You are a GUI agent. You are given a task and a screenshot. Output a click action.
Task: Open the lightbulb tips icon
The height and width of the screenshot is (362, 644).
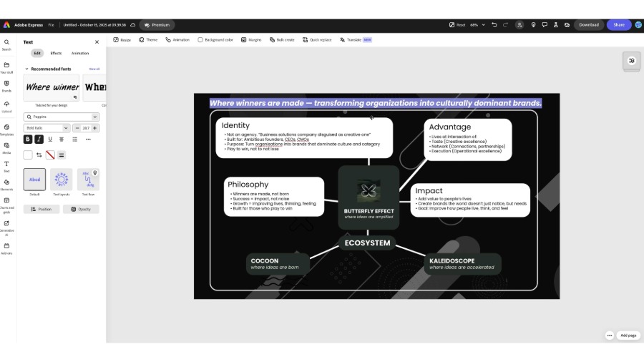tap(533, 24)
